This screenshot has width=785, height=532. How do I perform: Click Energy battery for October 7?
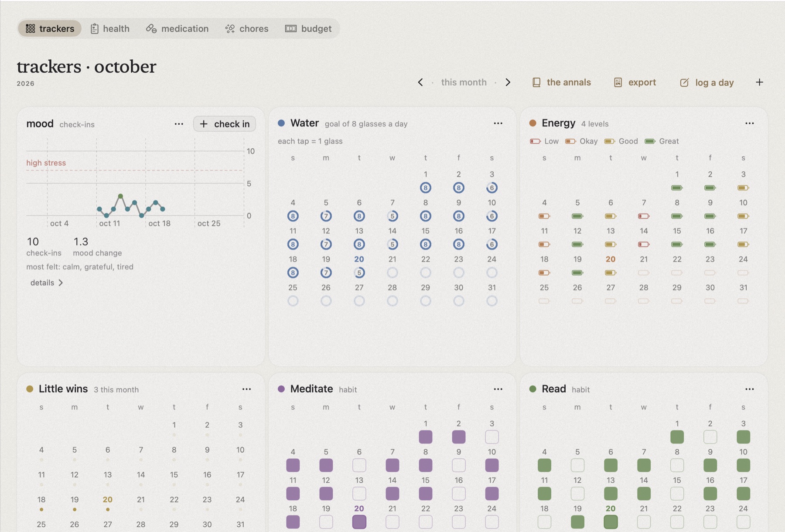coord(644,216)
